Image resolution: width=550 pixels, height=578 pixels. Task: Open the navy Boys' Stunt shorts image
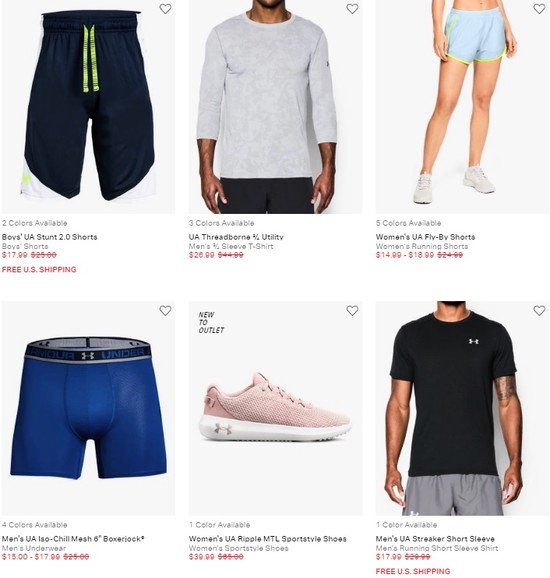tap(88, 107)
